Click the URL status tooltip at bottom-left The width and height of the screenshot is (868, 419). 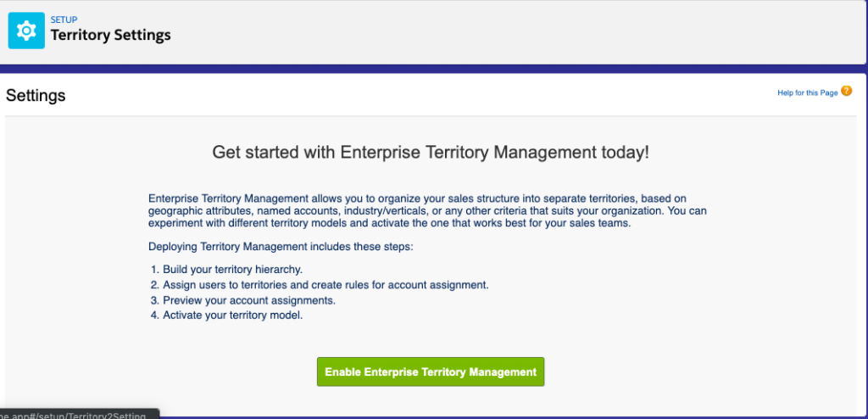coord(79,415)
